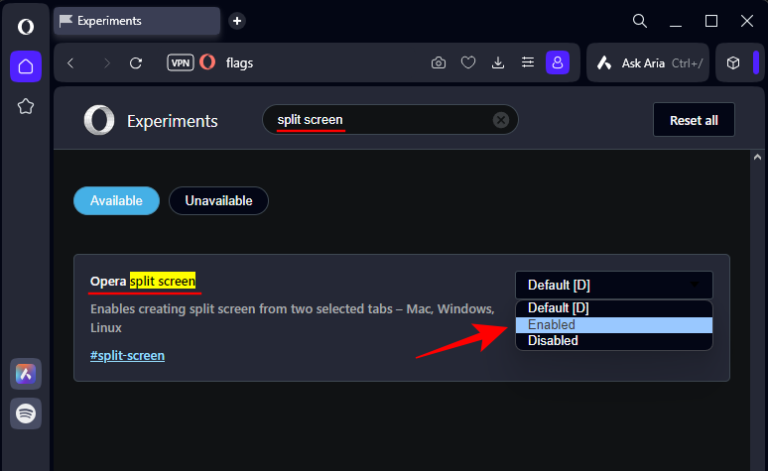Clear the split screen search field
This screenshot has width=768, height=471.
pos(501,120)
